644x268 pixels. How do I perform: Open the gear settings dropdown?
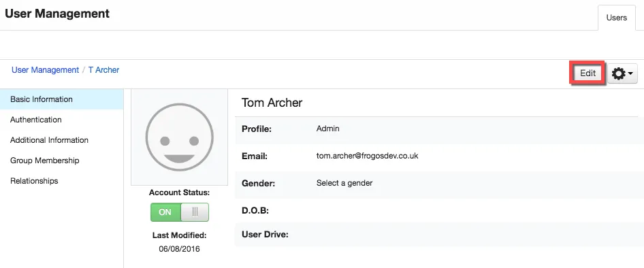pyautogui.click(x=622, y=74)
